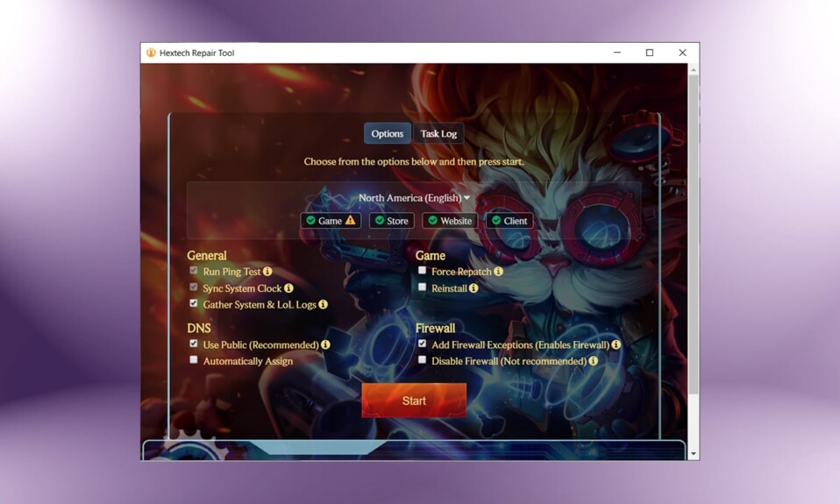Click the Client status button
Viewport: 840px width, 504px height.
click(509, 221)
